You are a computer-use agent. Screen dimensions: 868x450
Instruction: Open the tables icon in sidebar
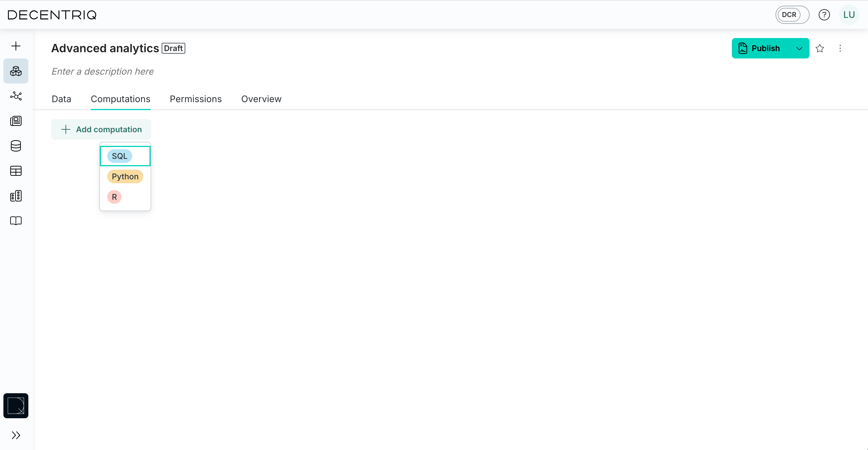[16, 171]
